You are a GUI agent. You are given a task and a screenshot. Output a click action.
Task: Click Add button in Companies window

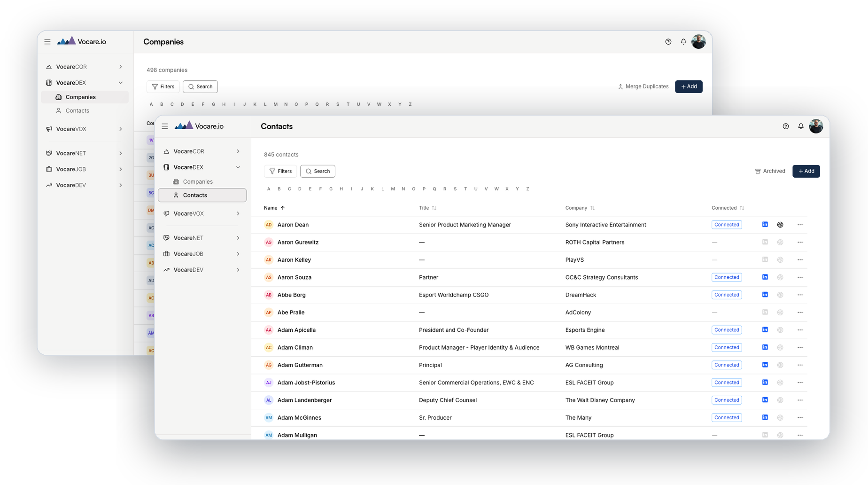point(689,86)
